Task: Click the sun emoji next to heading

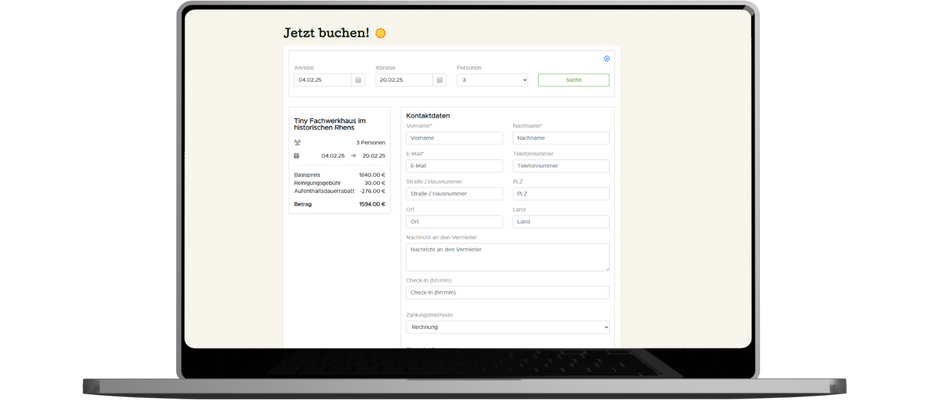Action: [x=380, y=33]
